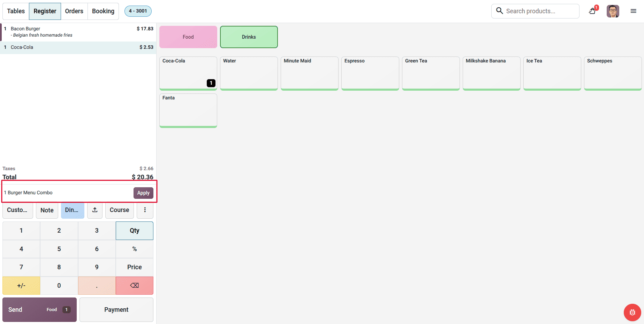
Task: Select the Food category
Action: (188, 37)
